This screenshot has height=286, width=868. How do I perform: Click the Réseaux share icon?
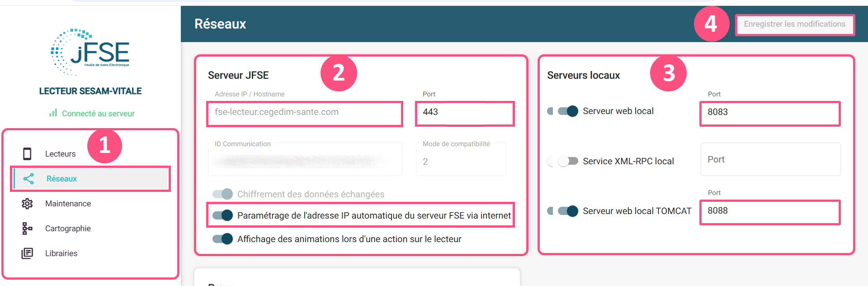point(28,179)
